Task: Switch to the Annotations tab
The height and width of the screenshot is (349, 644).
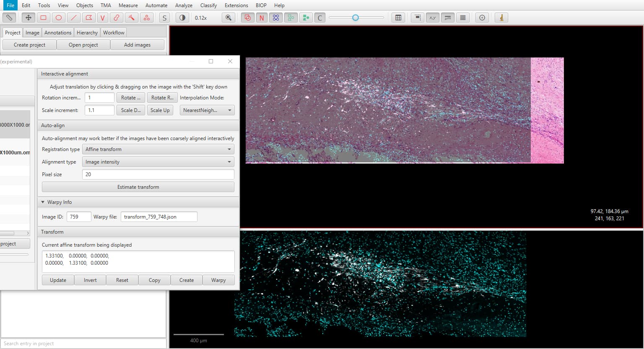Action: coord(58,33)
